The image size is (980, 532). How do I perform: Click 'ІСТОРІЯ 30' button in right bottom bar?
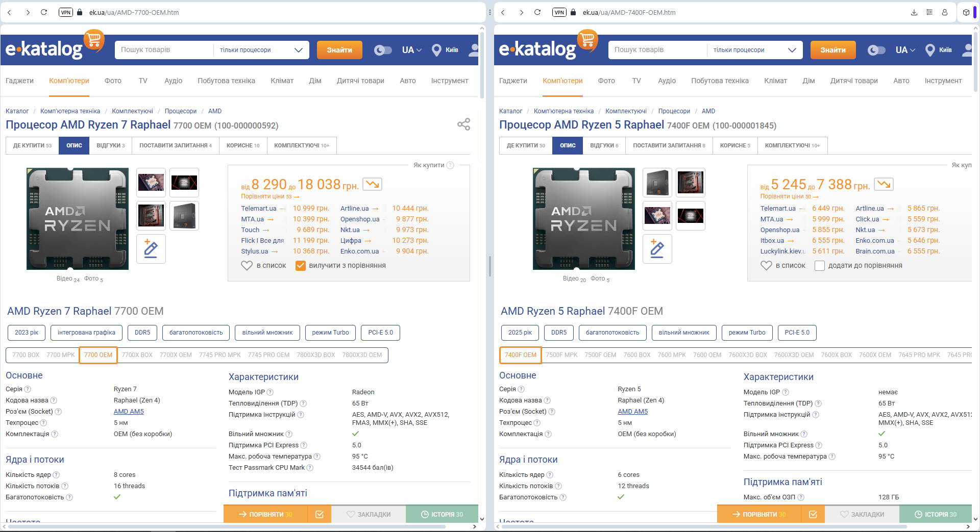935,514
